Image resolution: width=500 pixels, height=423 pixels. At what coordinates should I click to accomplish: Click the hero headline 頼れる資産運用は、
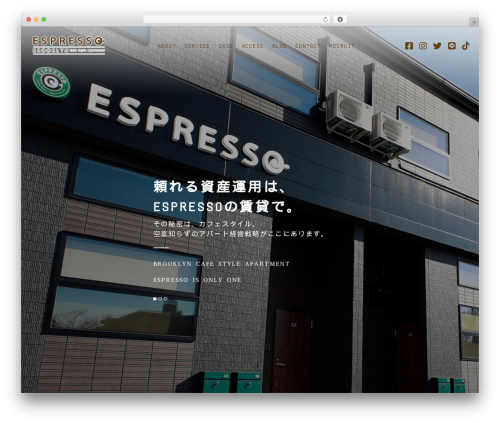point(219,187)
